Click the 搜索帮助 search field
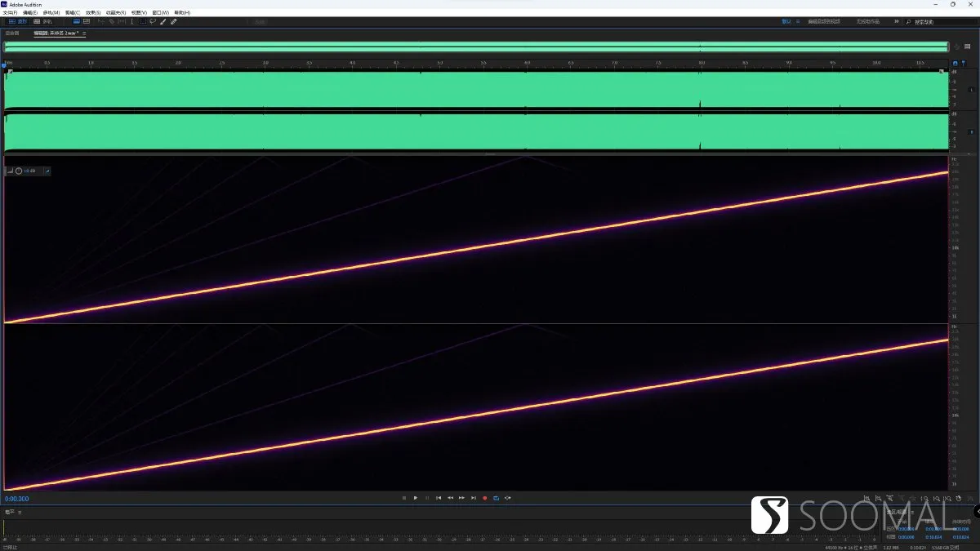 tap(939, 22)
